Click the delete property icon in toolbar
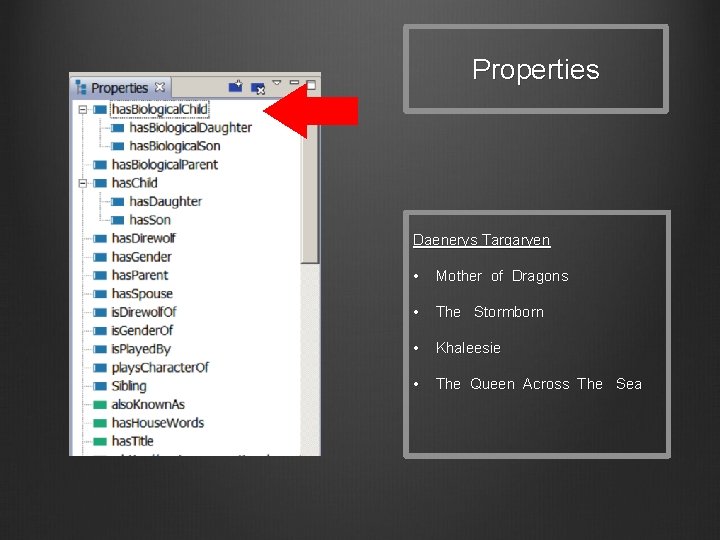 point(258,88)
